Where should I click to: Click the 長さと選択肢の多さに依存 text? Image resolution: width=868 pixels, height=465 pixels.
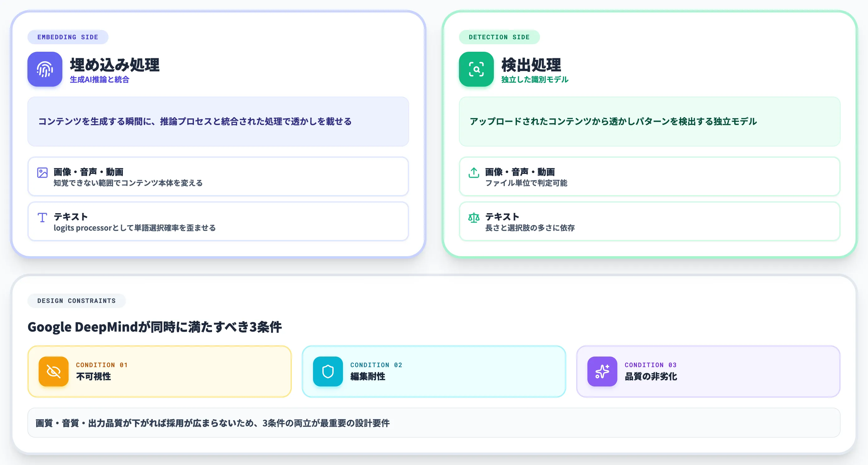coord(530,228)
